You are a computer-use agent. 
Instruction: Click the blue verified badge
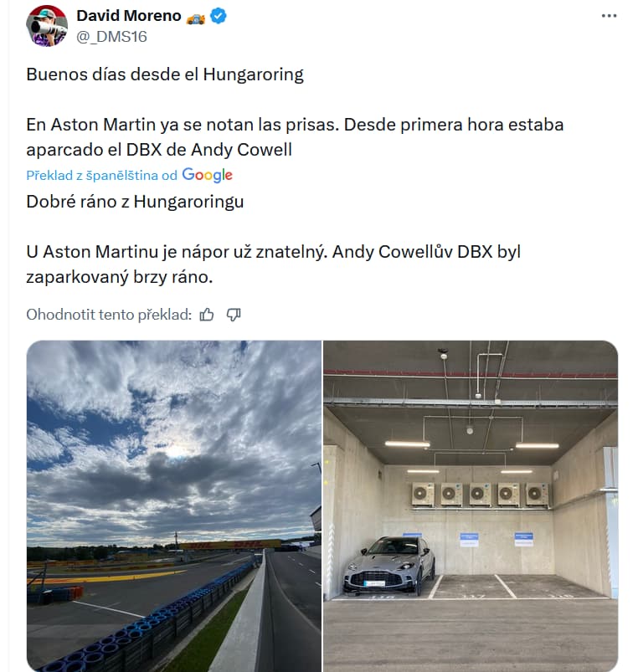(218, 16)
